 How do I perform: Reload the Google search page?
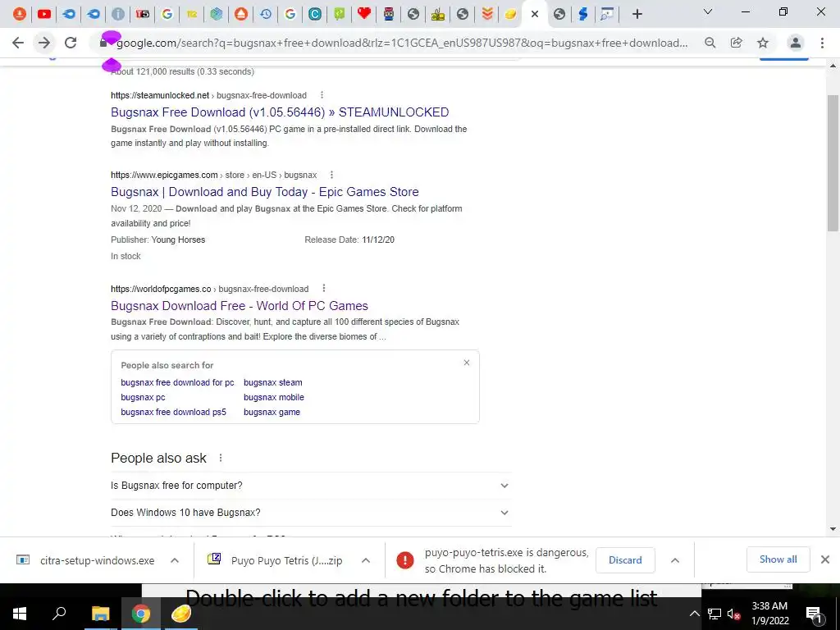point(71,43)
